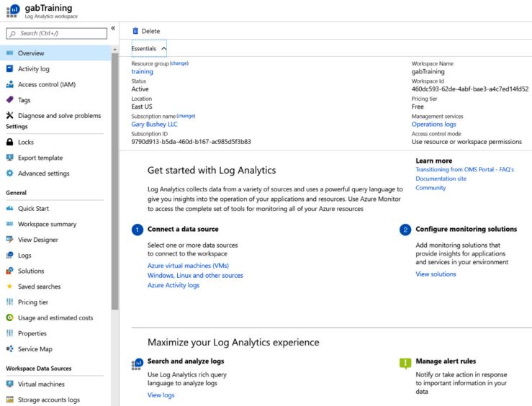Click the 'Connect a data source' heading

[183, 229]
